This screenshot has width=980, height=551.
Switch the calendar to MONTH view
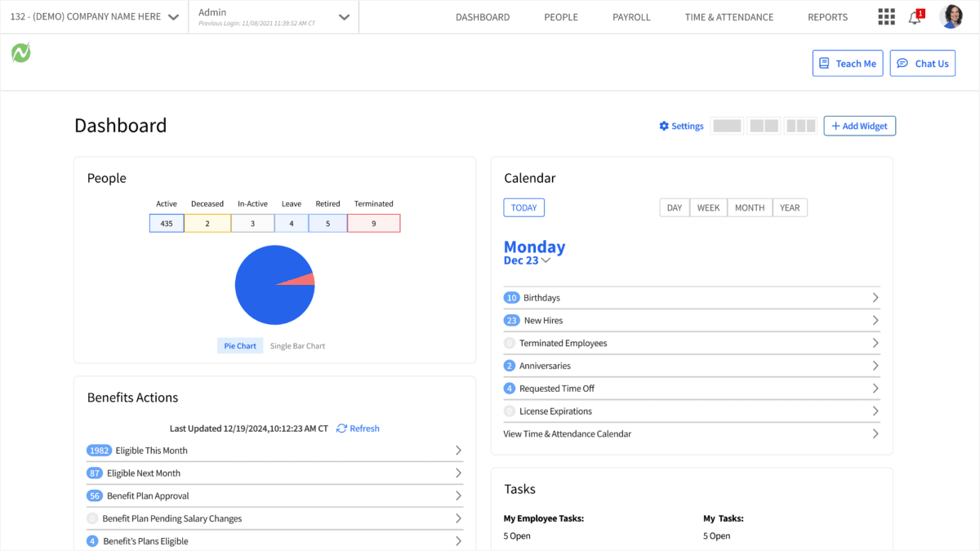749,207
